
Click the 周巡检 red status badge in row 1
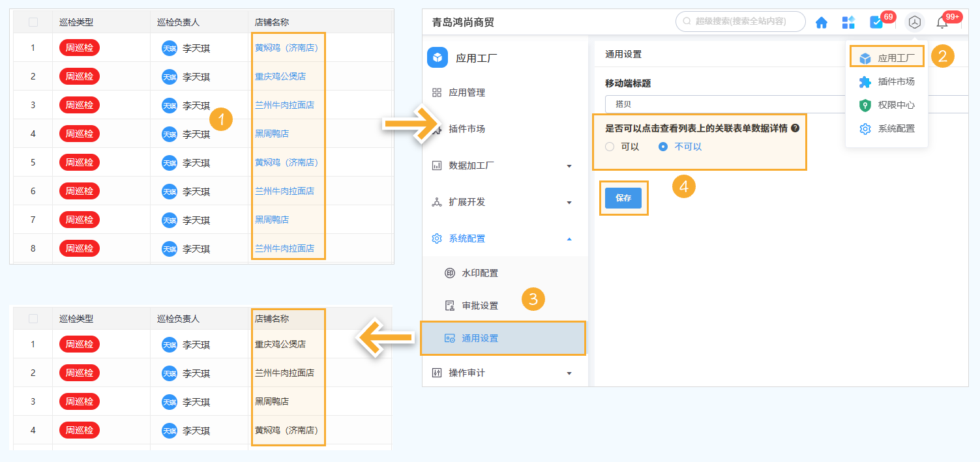79,47
